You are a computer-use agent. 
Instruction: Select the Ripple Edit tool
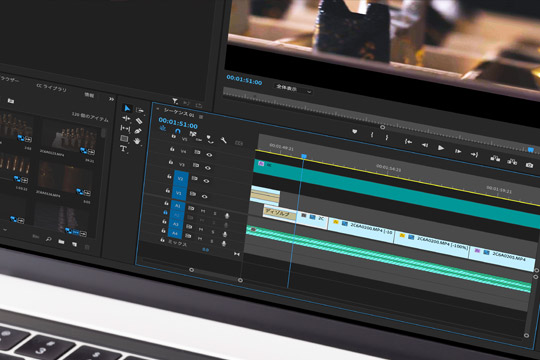click(x=126, y=119)
